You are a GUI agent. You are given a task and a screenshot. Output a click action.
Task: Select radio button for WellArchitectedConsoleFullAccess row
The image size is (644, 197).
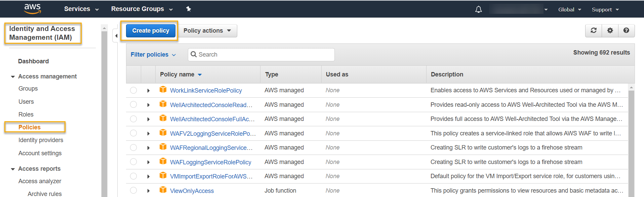133,119
